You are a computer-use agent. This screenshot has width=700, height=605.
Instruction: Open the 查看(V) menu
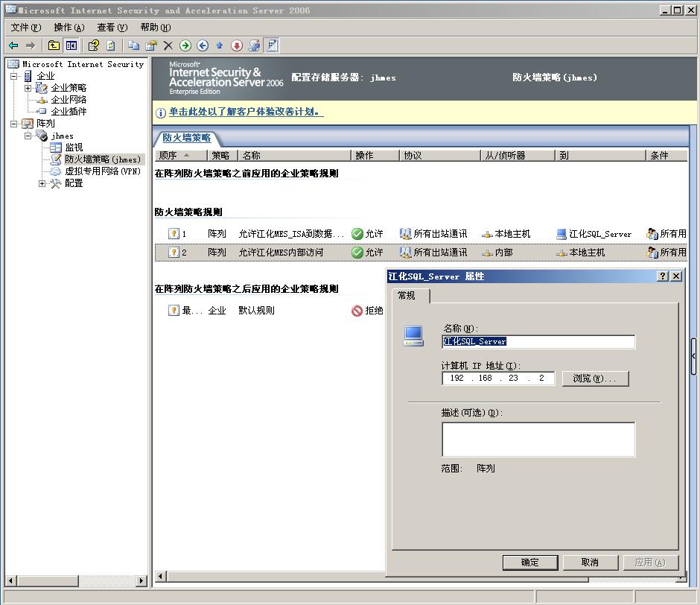click(x=112, y=28)
